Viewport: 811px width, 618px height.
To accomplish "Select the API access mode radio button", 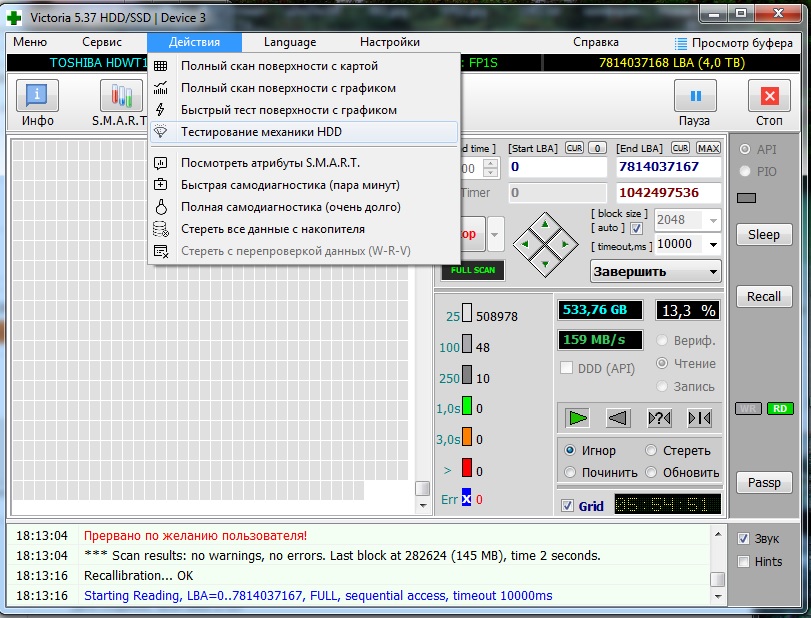I will pyautogui.click(x=745, y=149).
